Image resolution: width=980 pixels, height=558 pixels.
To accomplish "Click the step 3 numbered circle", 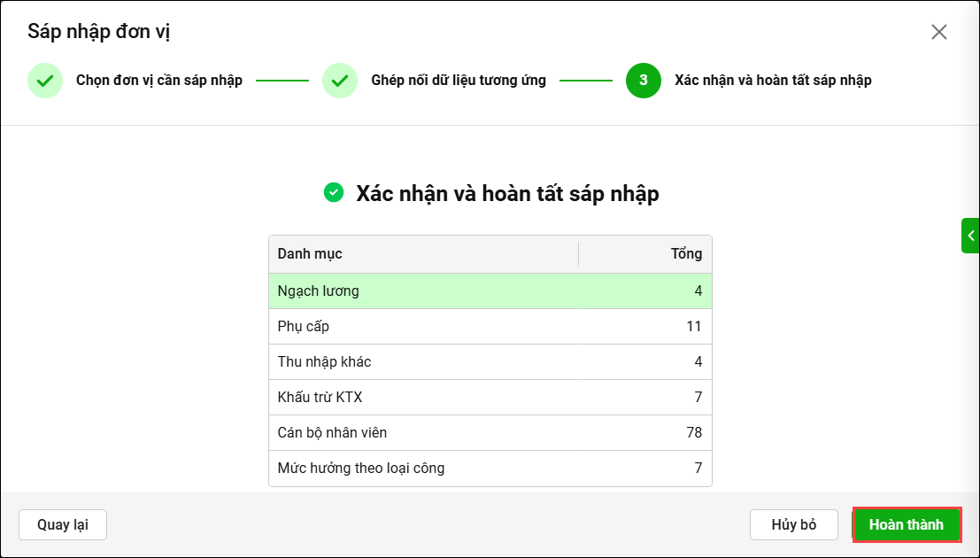I will [x=643, y=81].
